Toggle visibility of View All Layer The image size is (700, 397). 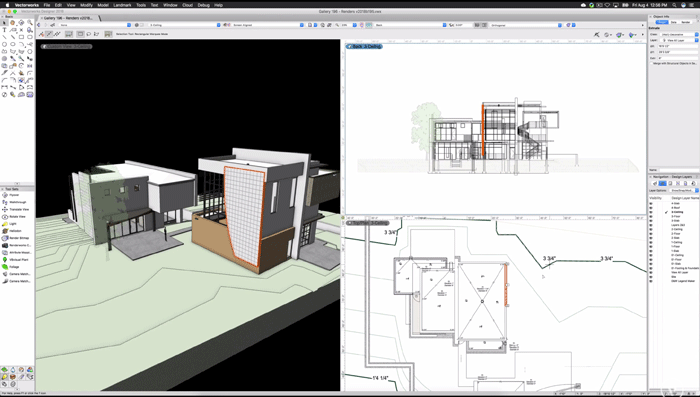pyautogui.click(x=651, y=272)
